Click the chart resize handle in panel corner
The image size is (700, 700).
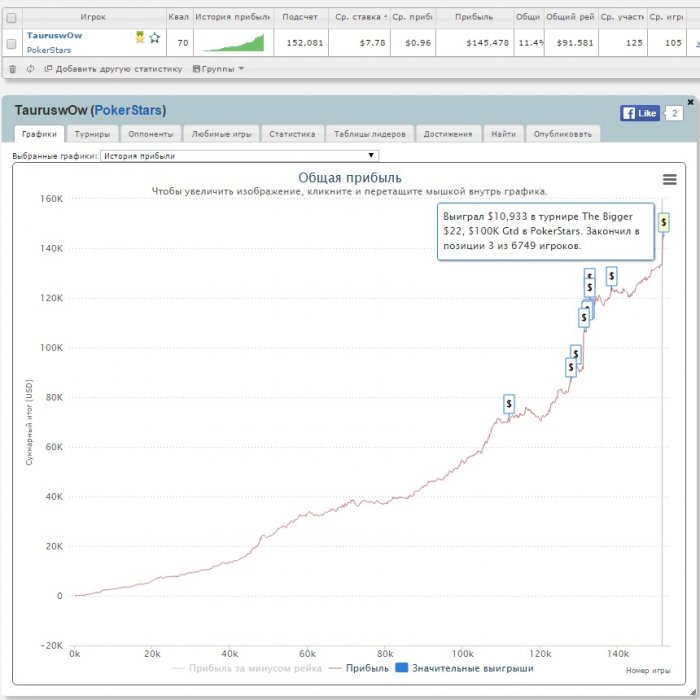(693, 692)
